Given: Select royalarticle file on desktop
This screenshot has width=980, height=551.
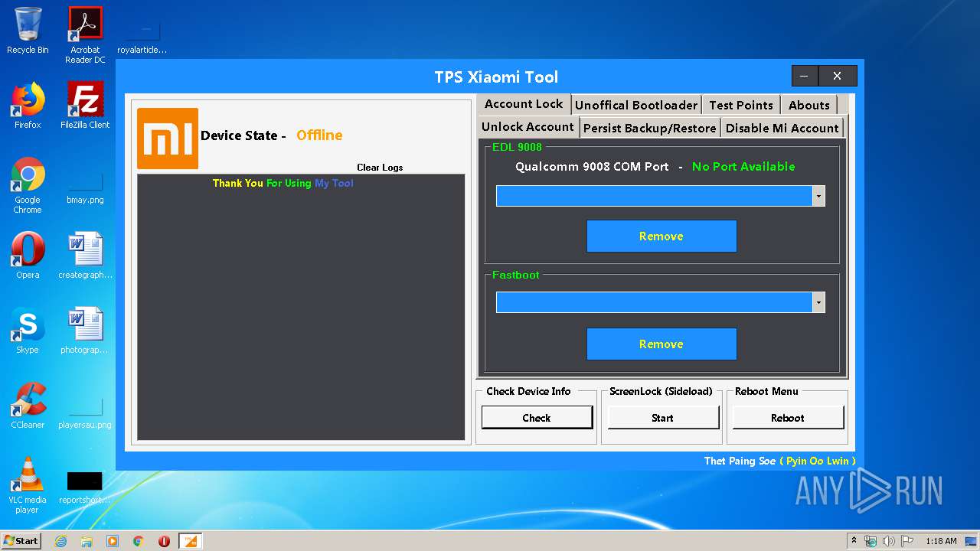Looking at the screenshot, I should 142,35.
